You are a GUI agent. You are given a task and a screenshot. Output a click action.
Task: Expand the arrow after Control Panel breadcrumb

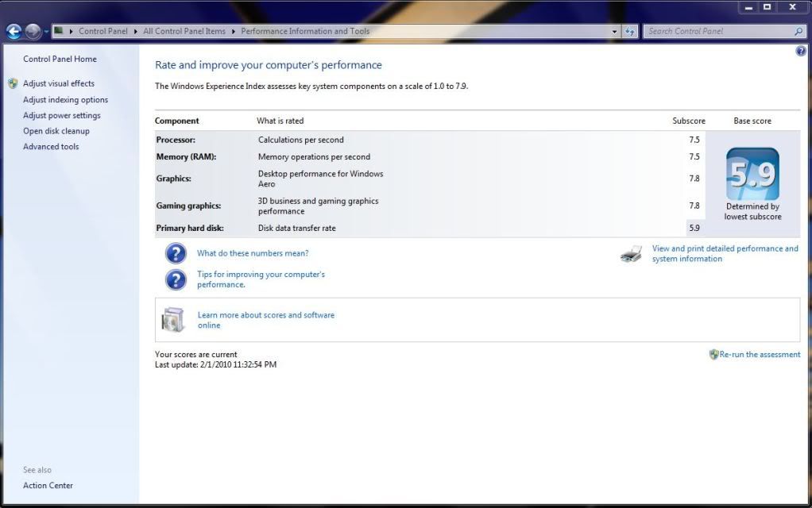click(135, 32)
